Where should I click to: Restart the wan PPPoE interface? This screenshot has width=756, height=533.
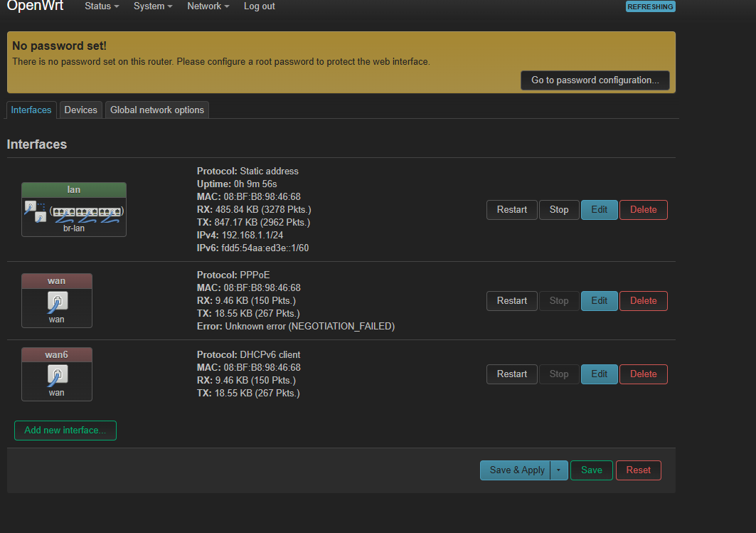click(x=511, y=301)
